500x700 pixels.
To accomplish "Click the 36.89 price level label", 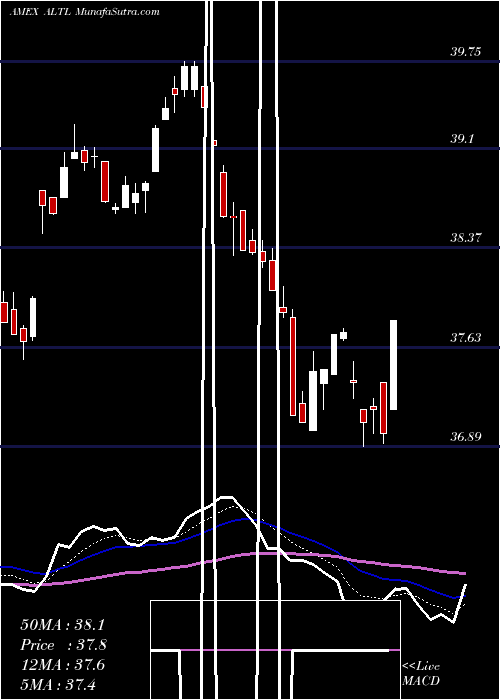I will [466, 437].
